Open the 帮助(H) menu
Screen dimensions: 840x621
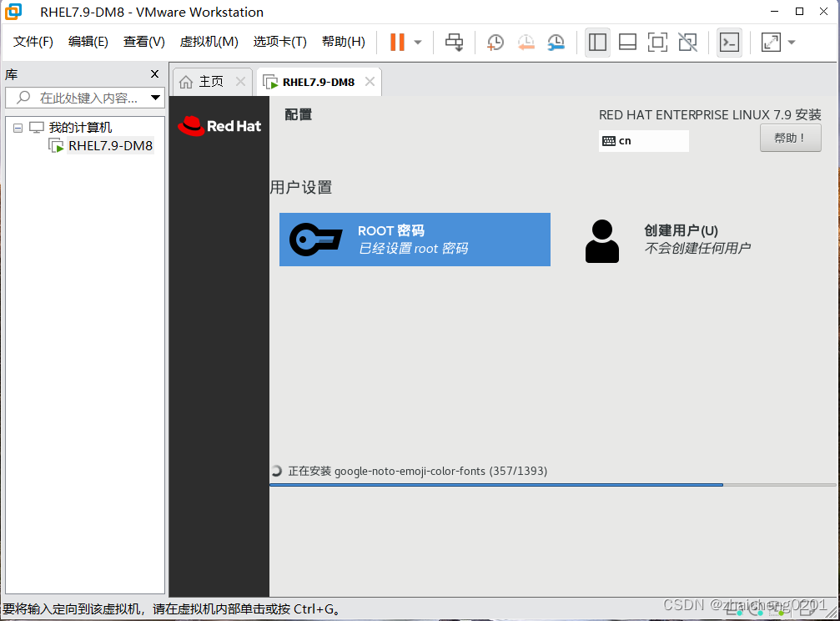344,42
